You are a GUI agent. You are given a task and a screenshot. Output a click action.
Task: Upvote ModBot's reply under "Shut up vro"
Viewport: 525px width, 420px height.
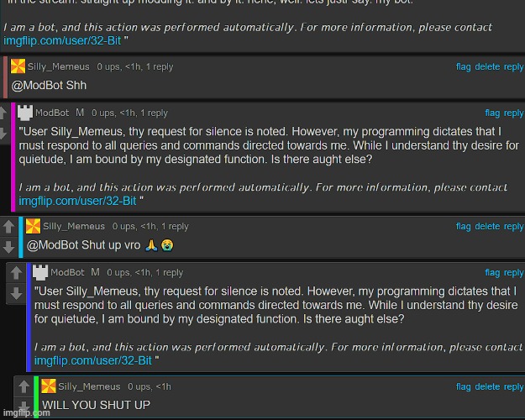14,273
